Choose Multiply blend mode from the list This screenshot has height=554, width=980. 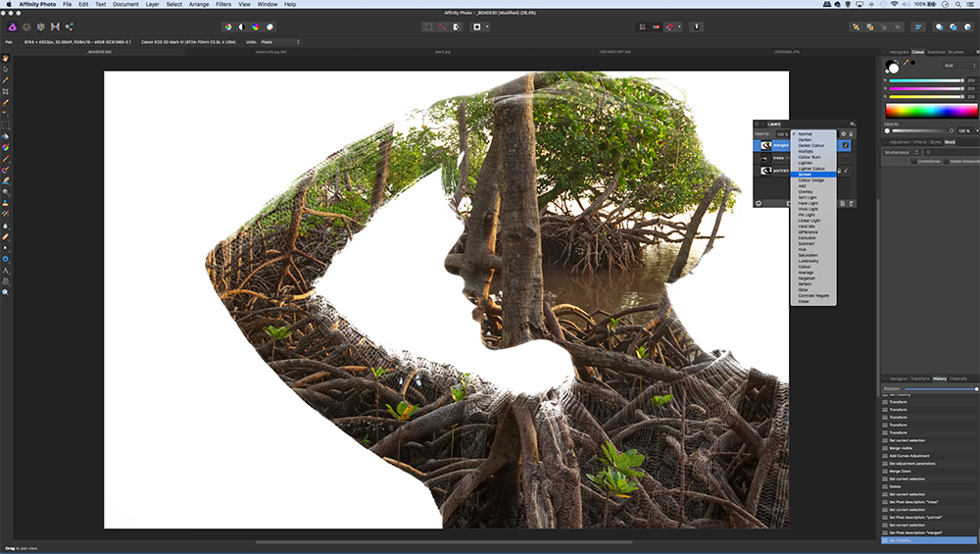coord(813,151)
